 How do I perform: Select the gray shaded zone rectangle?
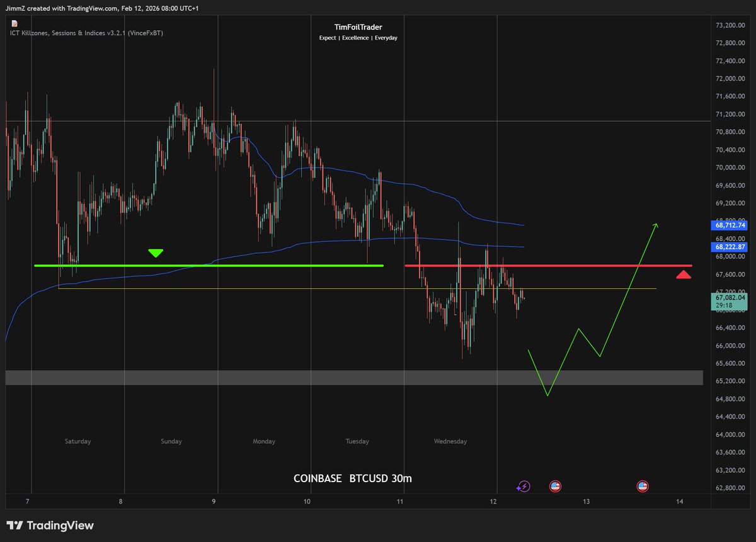click(252, 377)
